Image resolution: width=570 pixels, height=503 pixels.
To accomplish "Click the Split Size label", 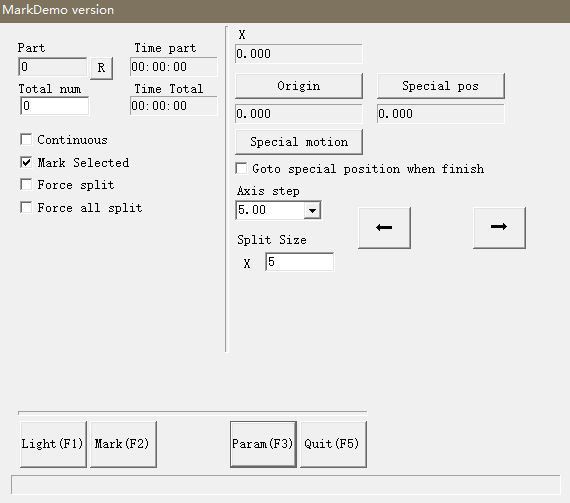I will tap(272, 240).
